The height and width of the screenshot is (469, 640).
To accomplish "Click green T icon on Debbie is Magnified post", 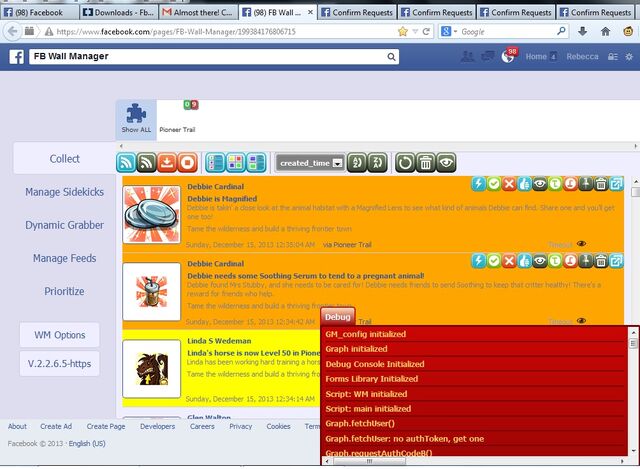I will coord(555,184).
